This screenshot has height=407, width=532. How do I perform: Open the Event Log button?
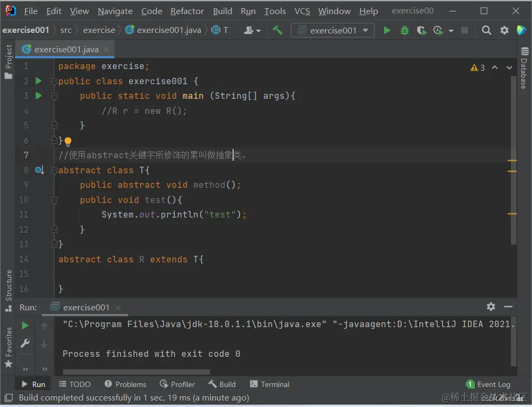[488, 384]
